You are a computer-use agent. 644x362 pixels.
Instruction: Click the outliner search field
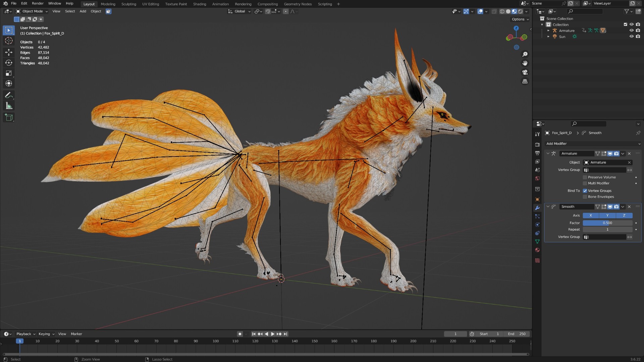coord(585,11)
